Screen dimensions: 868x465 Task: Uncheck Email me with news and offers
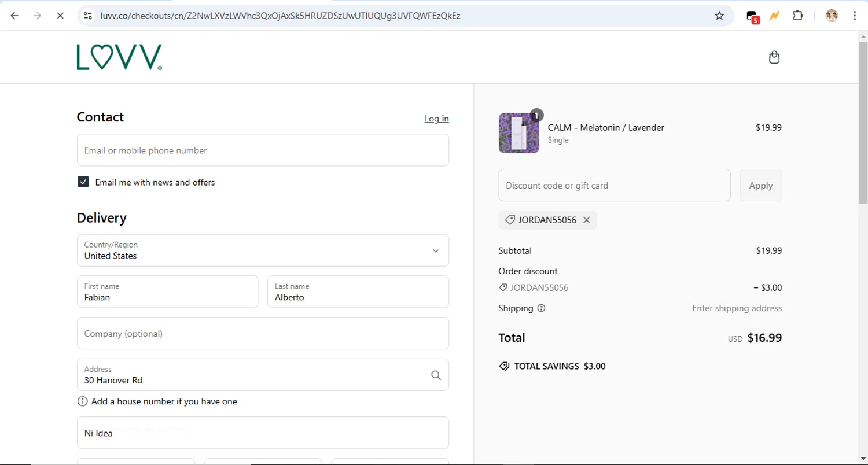[x=83, y=182]
